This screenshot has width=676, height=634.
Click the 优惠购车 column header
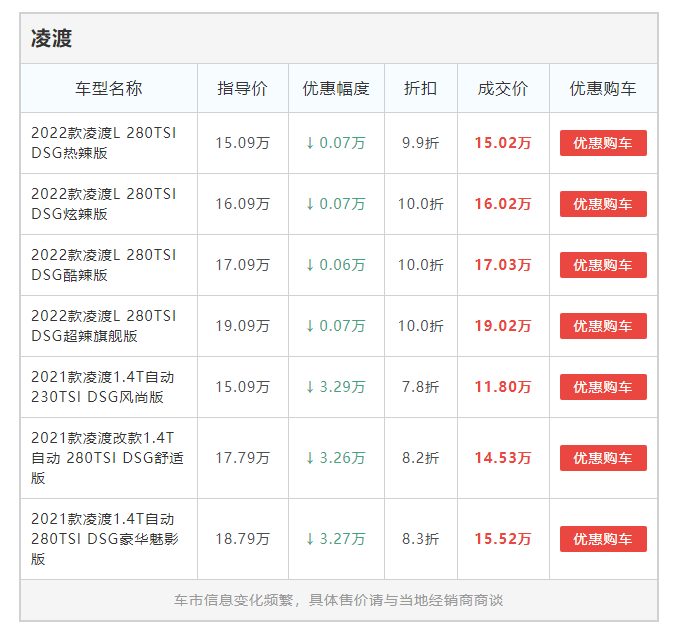pyautogui.click(x=603, y=88)
